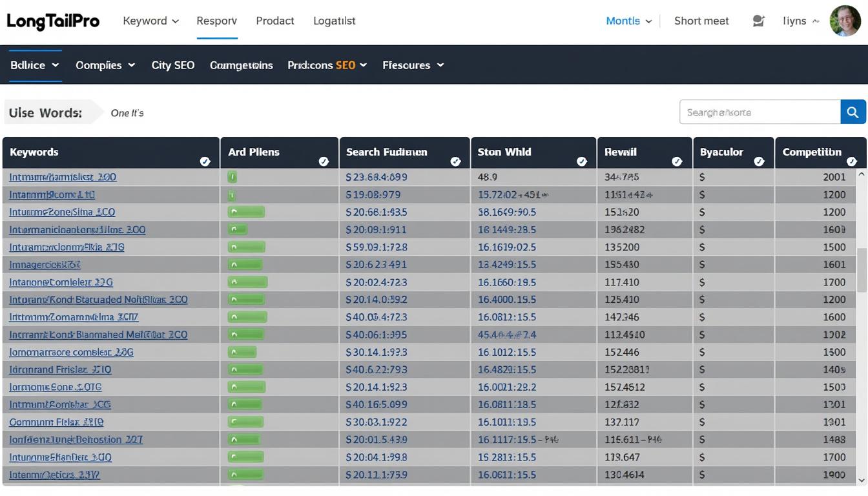
Task: Expand the Keyword dropdown in top navigation
Action: [150, 21]
